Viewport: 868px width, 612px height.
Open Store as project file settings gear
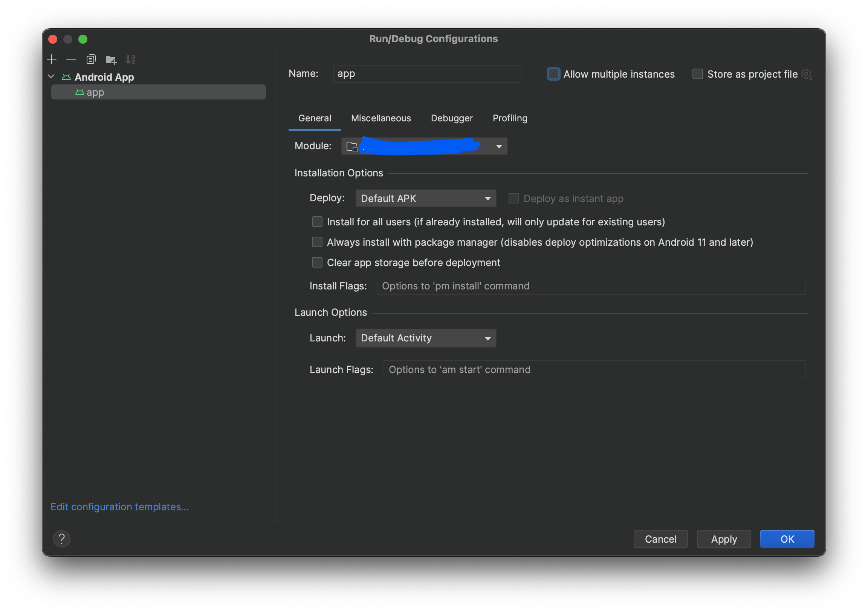[807, 74]
